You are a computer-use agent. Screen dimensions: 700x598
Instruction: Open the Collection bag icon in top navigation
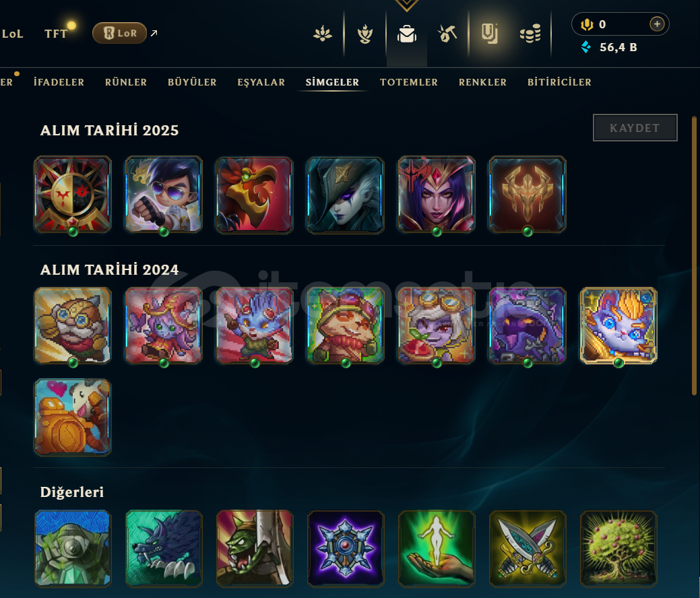[407, 34]
